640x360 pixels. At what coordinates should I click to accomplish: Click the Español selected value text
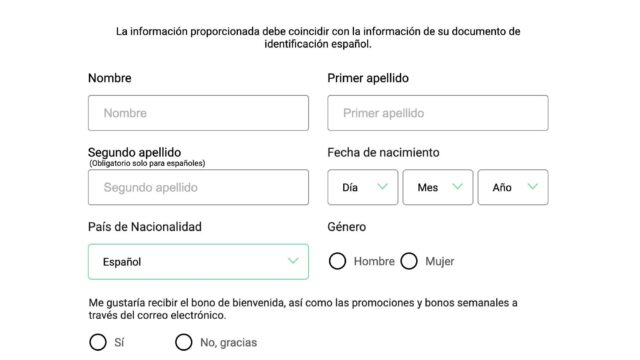(x=122, y=262)
